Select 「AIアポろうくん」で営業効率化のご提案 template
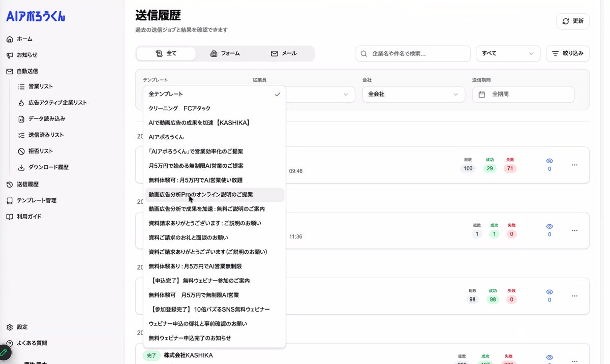 coord(214,151)
